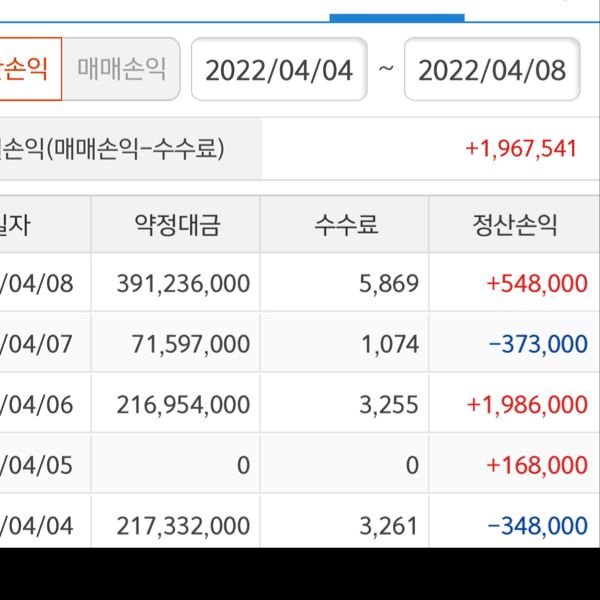Switch to the 매매손익 toggle
The image size is (600, 600).
point(121,69)
